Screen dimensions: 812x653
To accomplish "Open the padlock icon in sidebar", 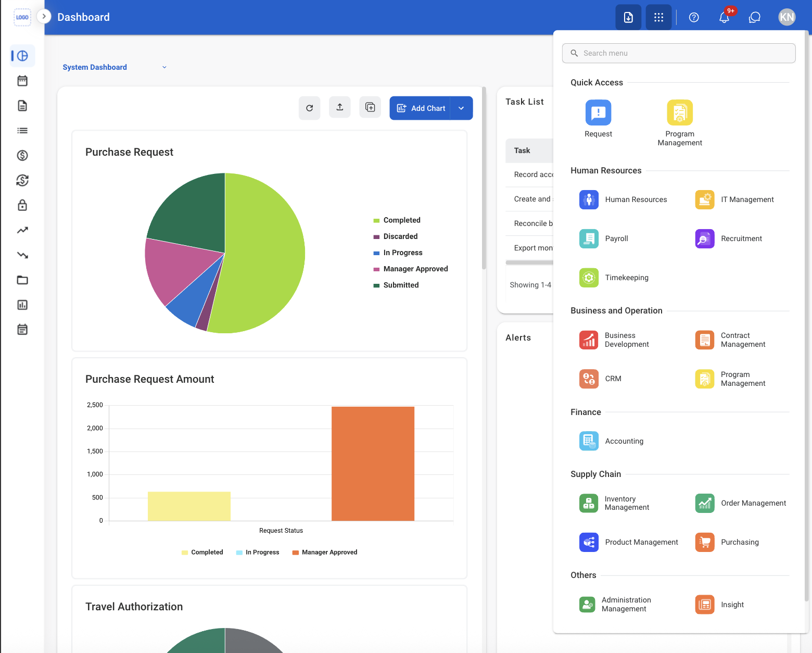I will pos(22,205).
